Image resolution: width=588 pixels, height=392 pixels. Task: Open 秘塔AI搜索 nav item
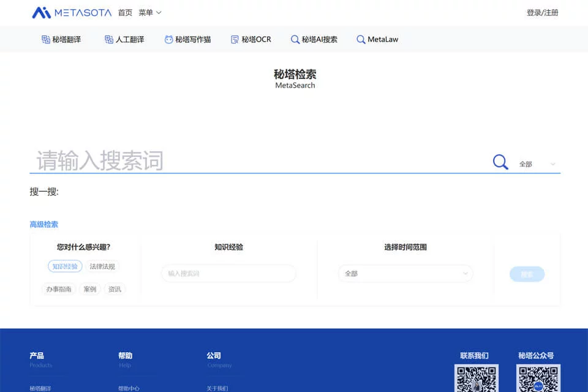[314, 39]
